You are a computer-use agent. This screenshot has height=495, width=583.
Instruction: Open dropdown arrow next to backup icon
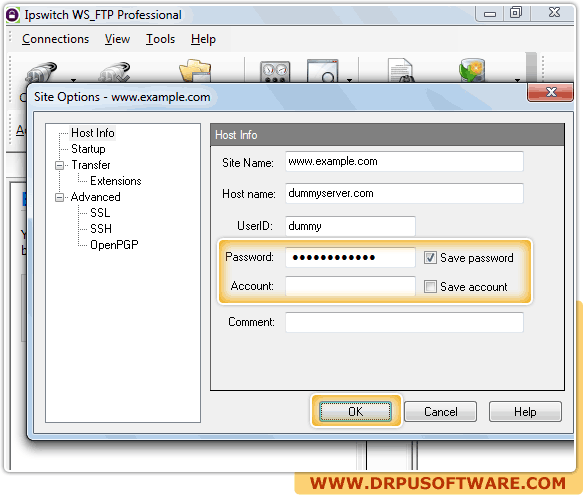click(x=517, y=80)
